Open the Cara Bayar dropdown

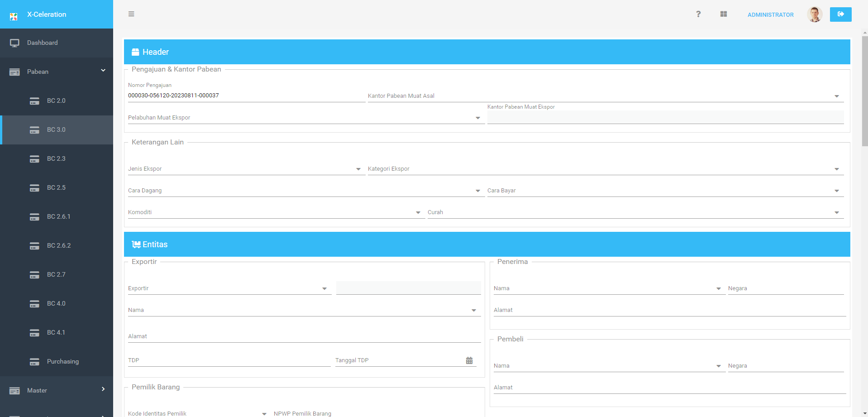tap(665, 191)
